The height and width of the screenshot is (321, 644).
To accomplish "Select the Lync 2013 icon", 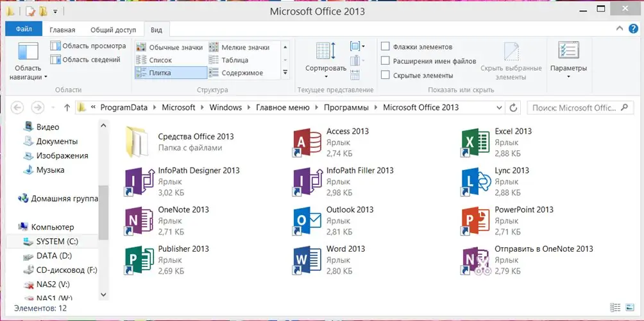I will coord(475,182).
